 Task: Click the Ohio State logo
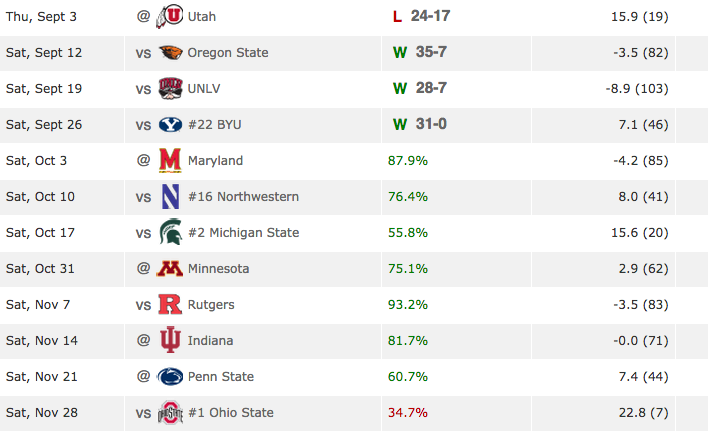pyautogui.click(x=170, y=413)
